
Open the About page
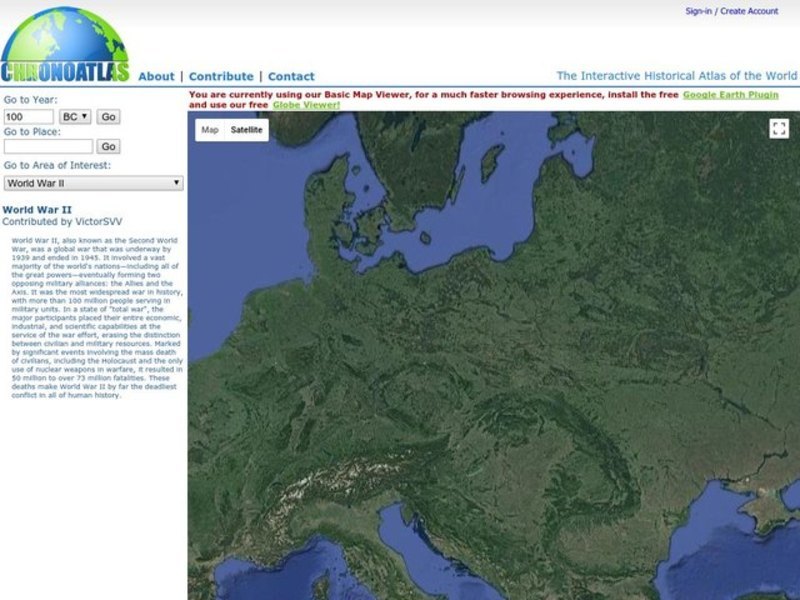(x=156, y=76)
